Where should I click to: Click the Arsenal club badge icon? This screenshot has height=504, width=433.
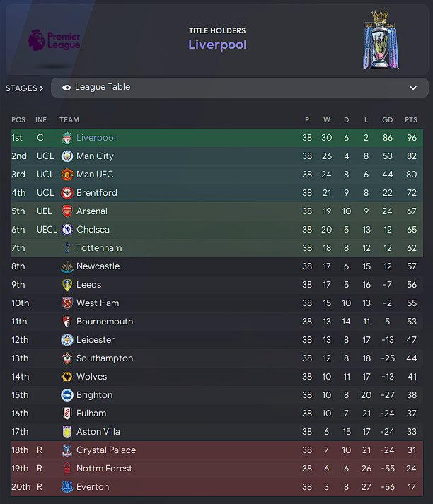click(x=67, y=211)
